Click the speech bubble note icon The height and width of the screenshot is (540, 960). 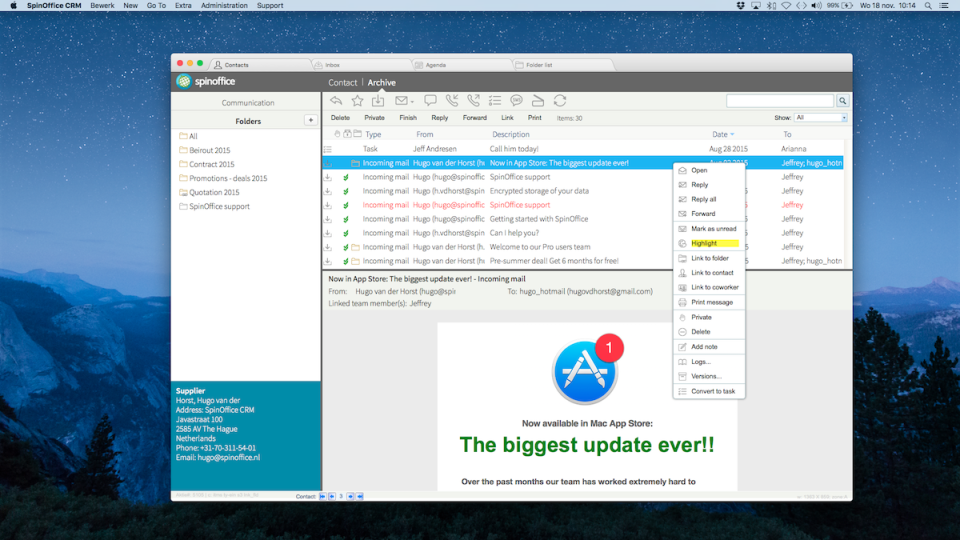430,100
